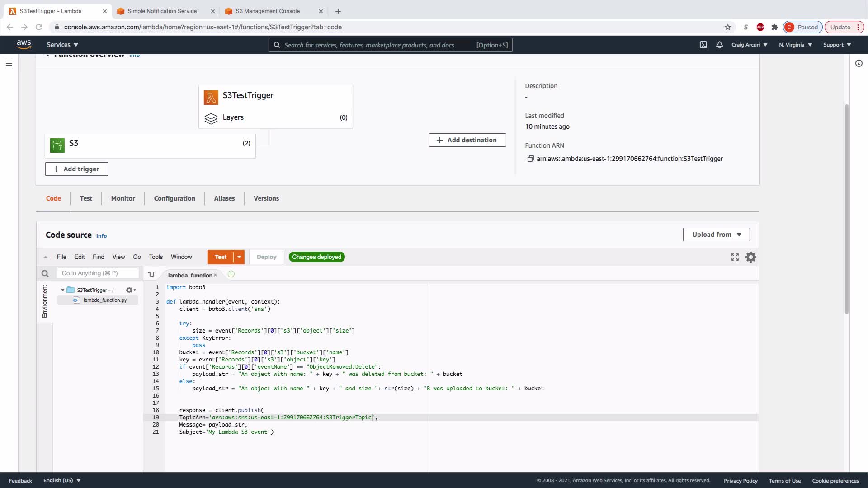
Task: Collapse the S3TestTrigger folder tree
Action: click(63, 290)
